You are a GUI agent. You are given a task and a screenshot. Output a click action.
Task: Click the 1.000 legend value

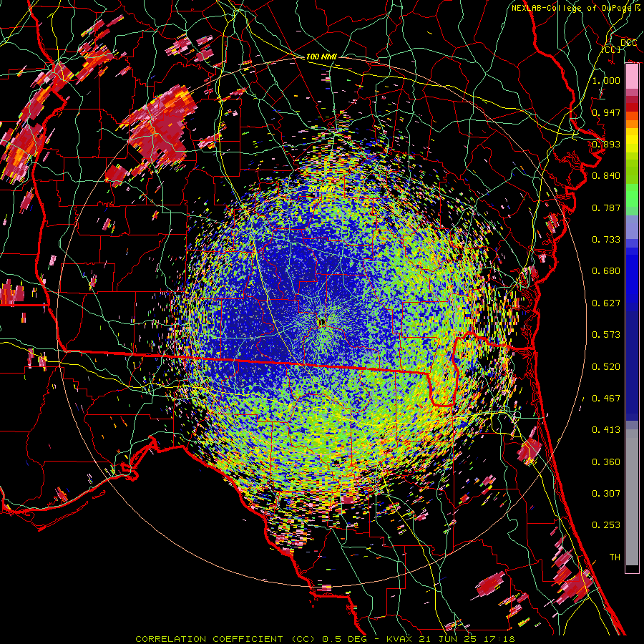click(x=606, y=80)
